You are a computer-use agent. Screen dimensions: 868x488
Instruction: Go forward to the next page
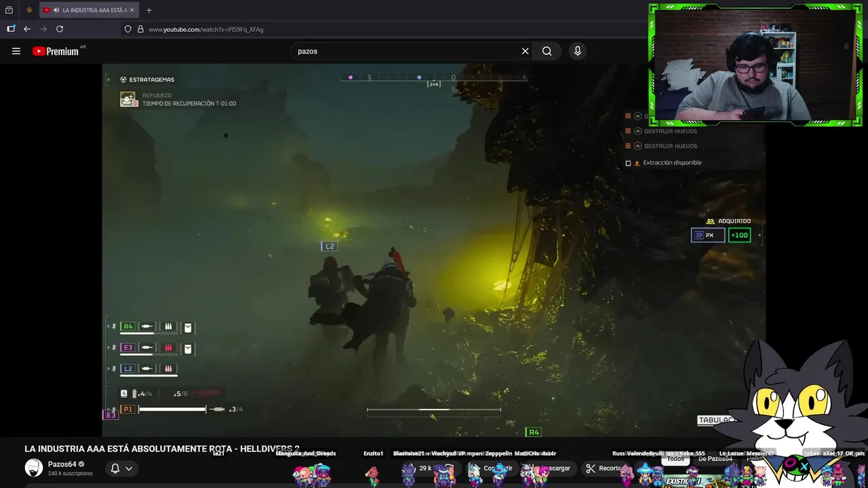pyautogui.click(x=43, y=29)
